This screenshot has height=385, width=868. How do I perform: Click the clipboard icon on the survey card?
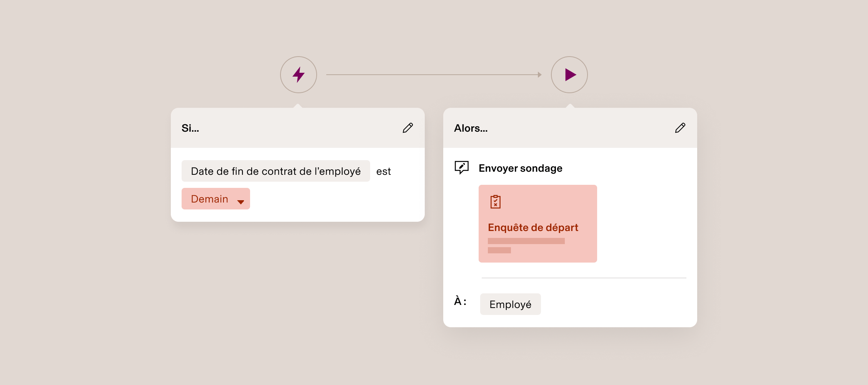click(x=496, y=202)
